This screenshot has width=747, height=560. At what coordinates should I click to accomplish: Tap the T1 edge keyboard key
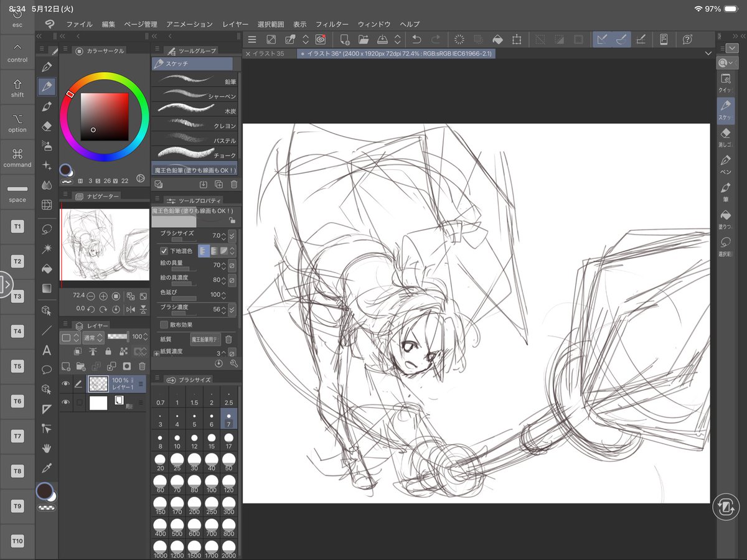point(17,226)
